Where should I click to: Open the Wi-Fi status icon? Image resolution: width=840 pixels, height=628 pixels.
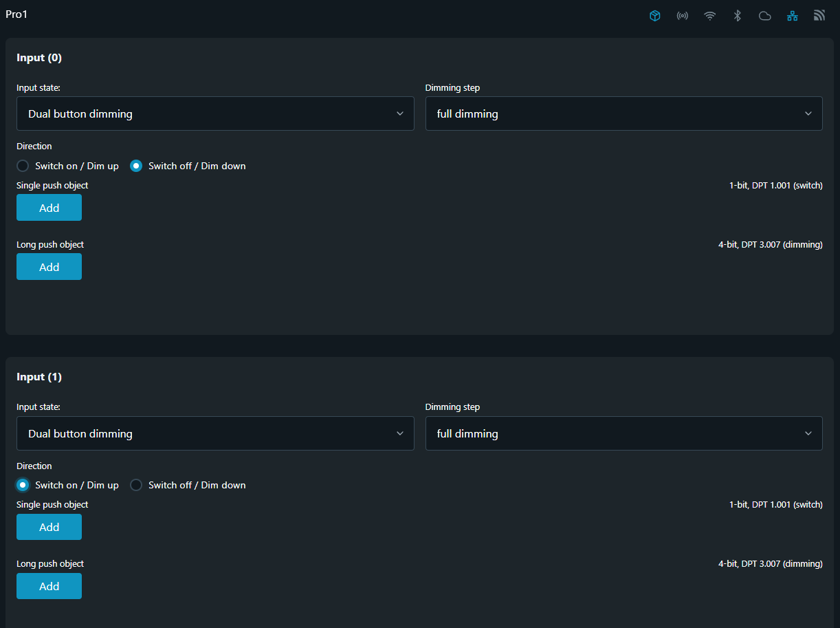tap(710, 16)
